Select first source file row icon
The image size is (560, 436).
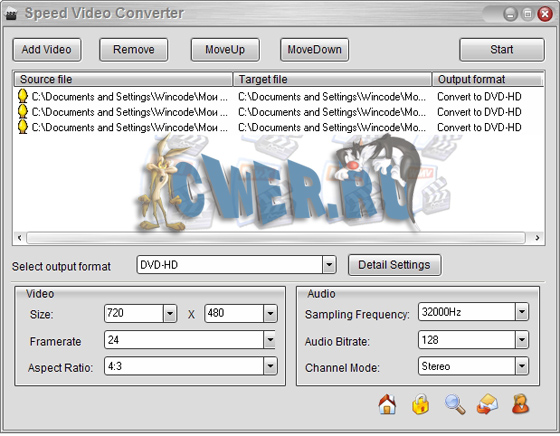tap(22, 96)
